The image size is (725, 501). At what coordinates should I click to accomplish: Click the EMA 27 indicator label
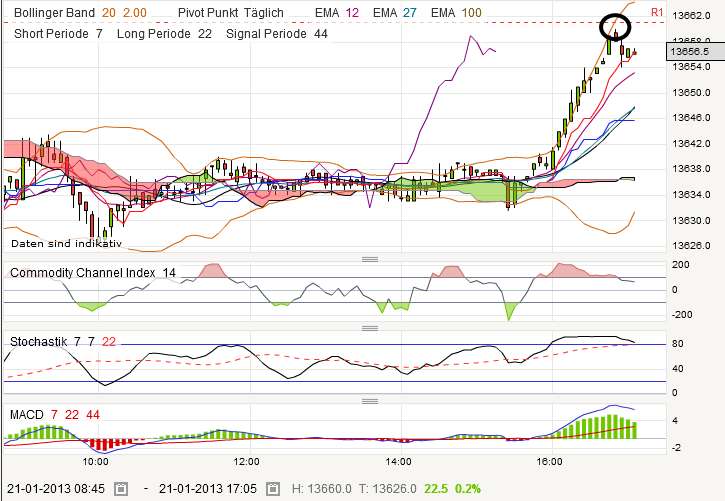(x=395, y=13)
